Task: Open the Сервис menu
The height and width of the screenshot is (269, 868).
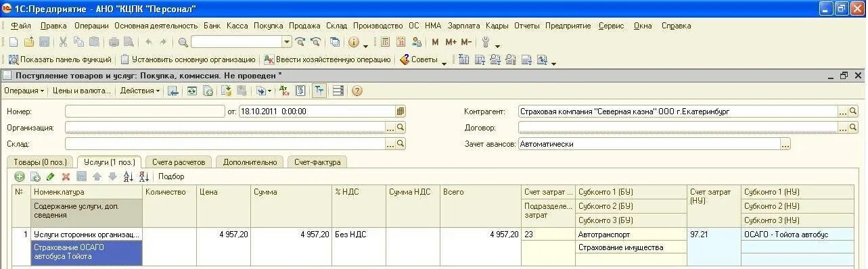Action: 612,26
